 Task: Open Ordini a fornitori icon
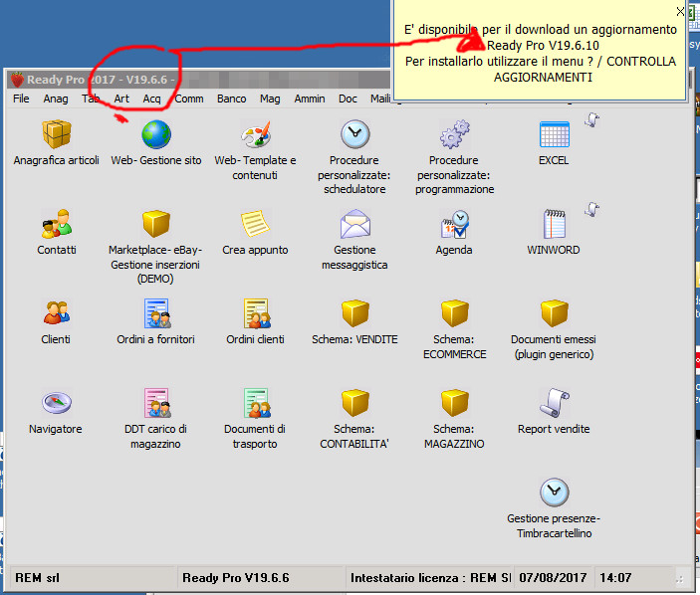pos(157,313)
